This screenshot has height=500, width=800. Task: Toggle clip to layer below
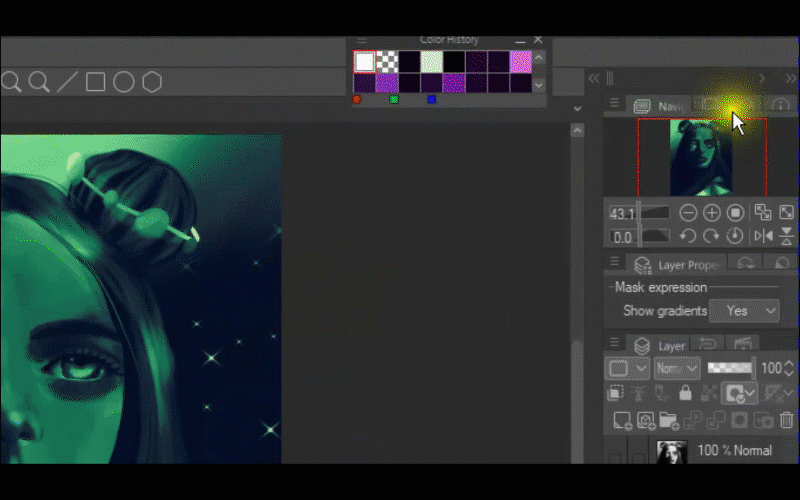pyautogui.click(x=615, y=393)
